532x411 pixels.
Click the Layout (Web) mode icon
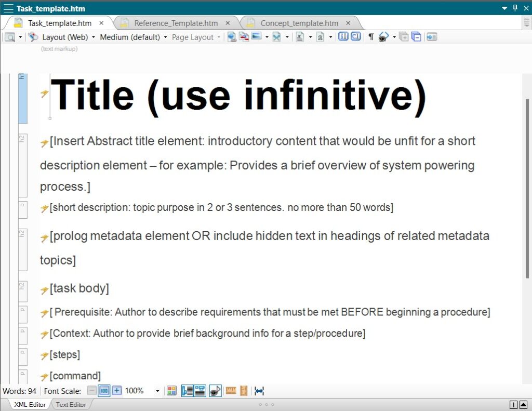point(33,37)
